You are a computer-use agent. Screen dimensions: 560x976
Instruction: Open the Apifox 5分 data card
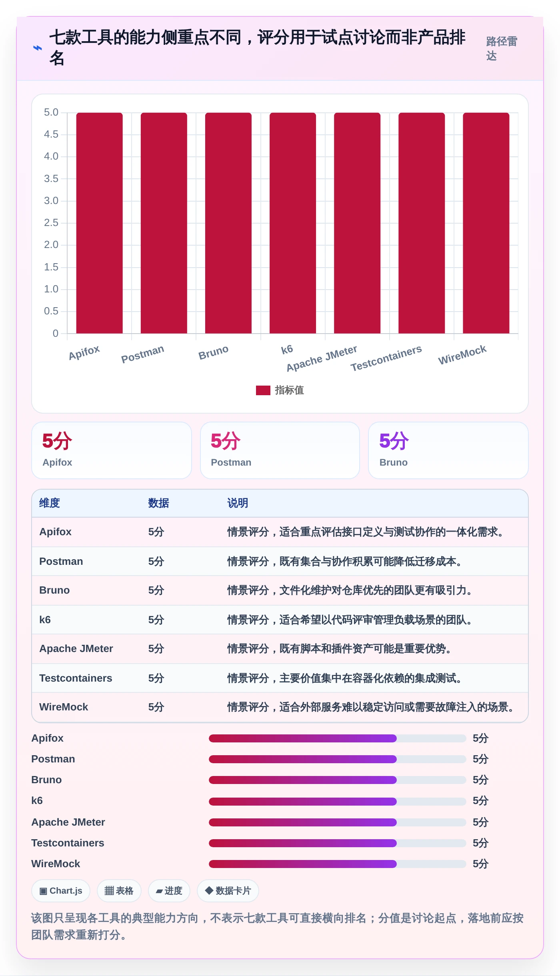coord(112,450)
